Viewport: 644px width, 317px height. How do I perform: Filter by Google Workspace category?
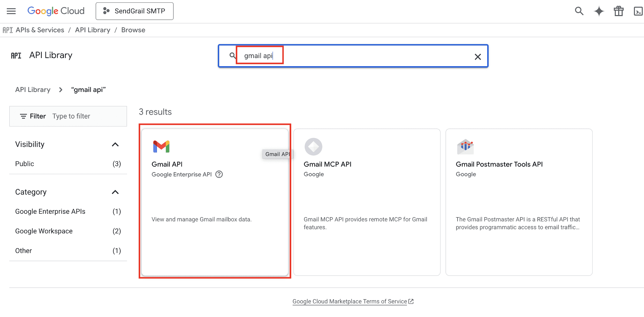pos(68,231)
